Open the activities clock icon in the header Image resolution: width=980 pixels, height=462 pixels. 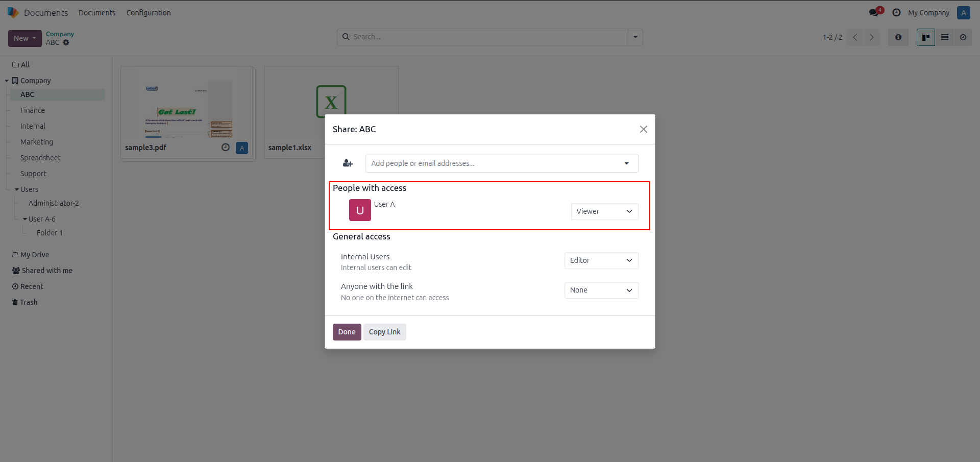(x=896, y=13)
